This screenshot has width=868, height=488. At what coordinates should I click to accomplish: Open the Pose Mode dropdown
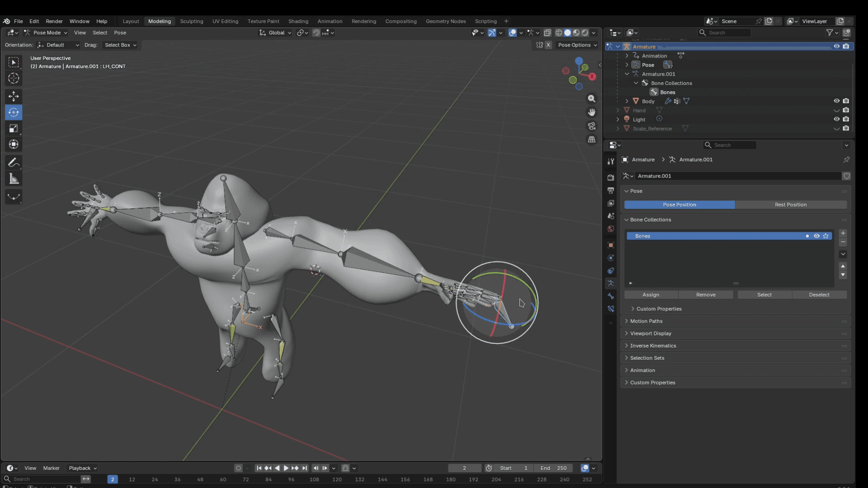(x=46, y=33)
